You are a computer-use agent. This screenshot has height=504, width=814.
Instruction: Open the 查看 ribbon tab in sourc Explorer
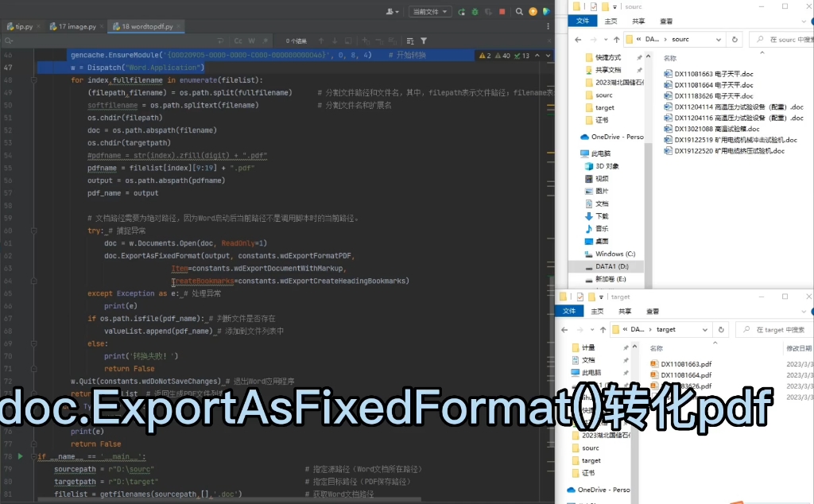[666, 21]
